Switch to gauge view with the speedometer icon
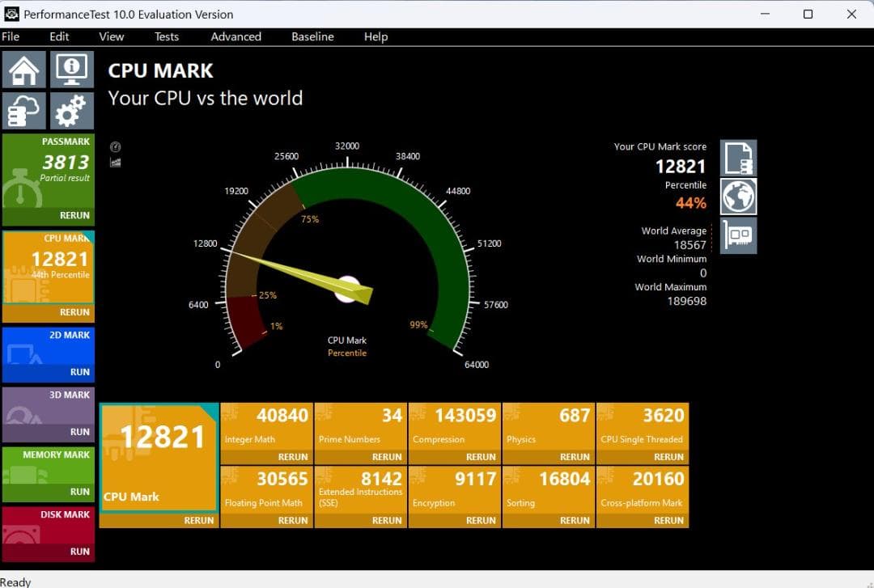Image resolution: width=874 pixels, height=588 pixels. coord(115,147)
